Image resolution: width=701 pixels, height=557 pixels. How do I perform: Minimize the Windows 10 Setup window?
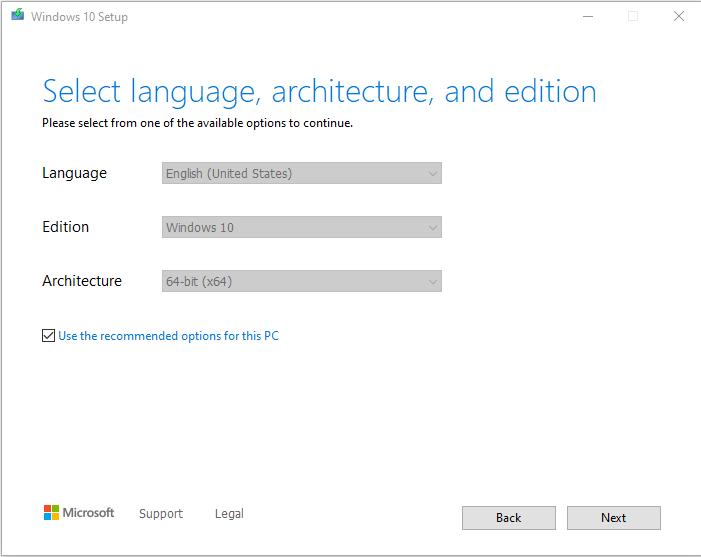point(588,16)
